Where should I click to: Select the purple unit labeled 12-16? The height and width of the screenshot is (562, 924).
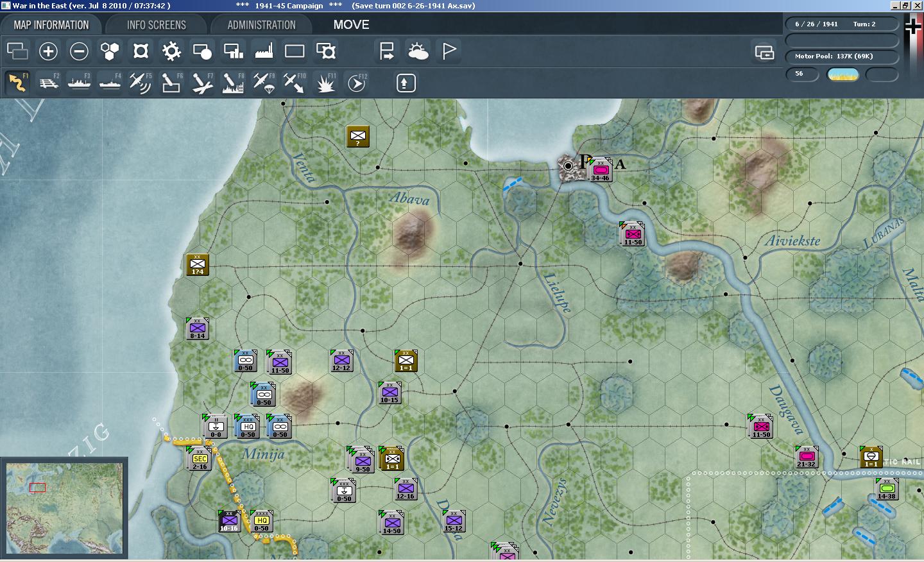(406, 490)
